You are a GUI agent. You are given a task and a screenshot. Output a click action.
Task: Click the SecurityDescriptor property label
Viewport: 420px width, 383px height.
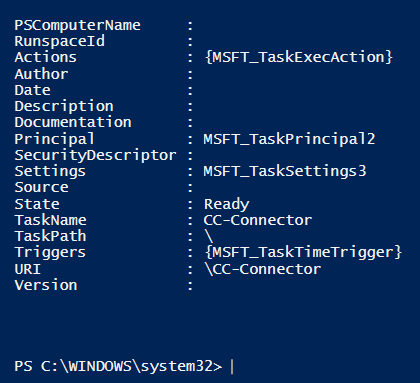point(95,156)
